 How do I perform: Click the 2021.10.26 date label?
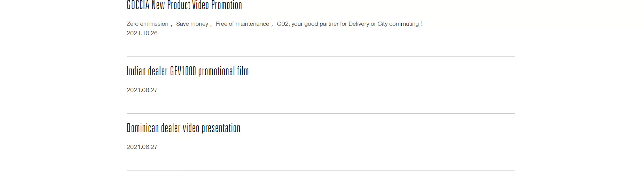[142, 33]
